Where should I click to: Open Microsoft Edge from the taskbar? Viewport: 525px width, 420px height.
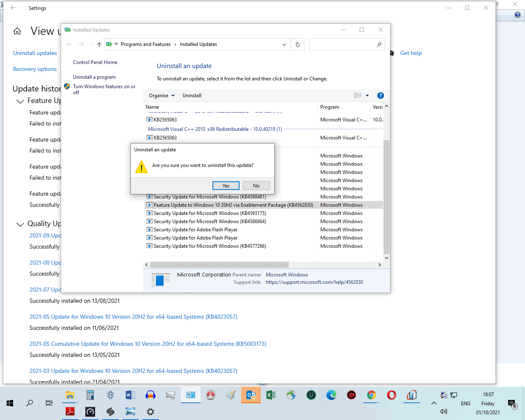[x=331, y=395]
